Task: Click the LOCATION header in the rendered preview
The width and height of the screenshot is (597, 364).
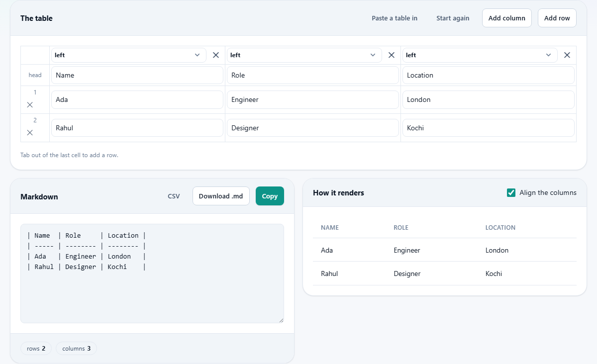Action: 500,228
